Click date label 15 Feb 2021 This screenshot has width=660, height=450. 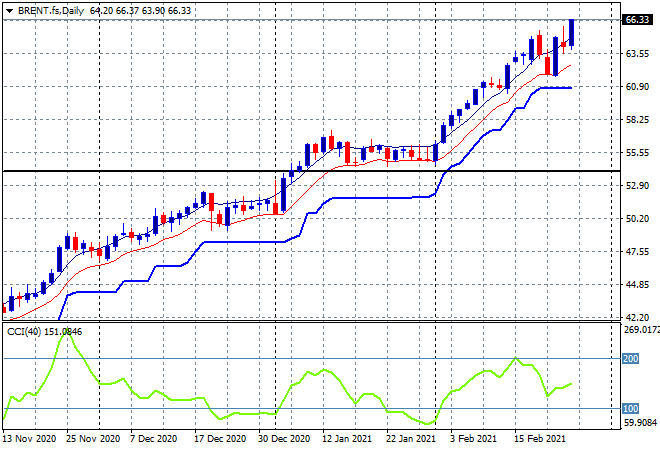coord(540,439)
